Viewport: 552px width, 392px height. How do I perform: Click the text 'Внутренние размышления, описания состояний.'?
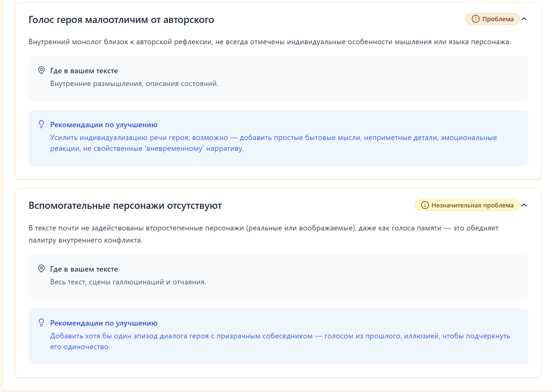point(134,84)
